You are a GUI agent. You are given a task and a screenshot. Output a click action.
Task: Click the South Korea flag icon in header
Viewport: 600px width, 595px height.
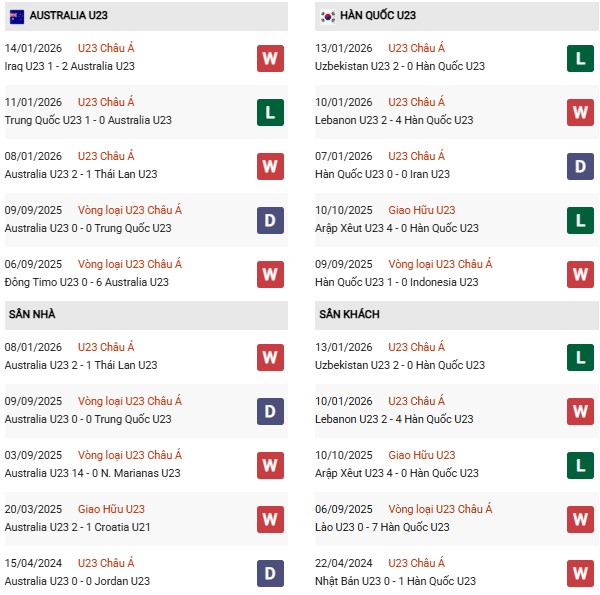point(328,16)
